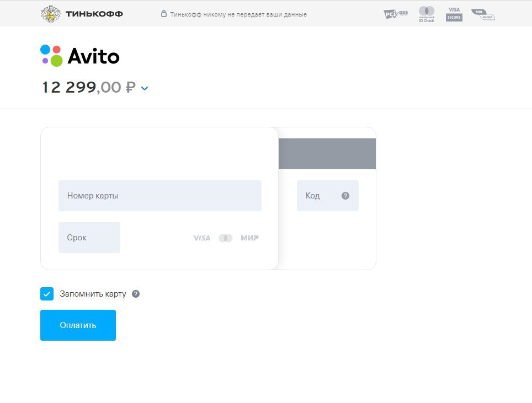
Task: Click the Avito colored dots logo
Action: tap(51, 56)
